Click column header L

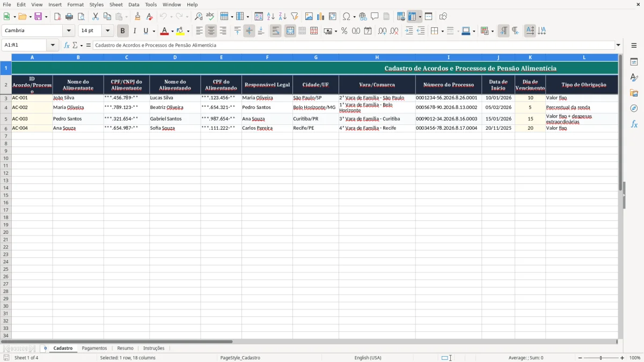pyautogui.click(x=584, y=57)
